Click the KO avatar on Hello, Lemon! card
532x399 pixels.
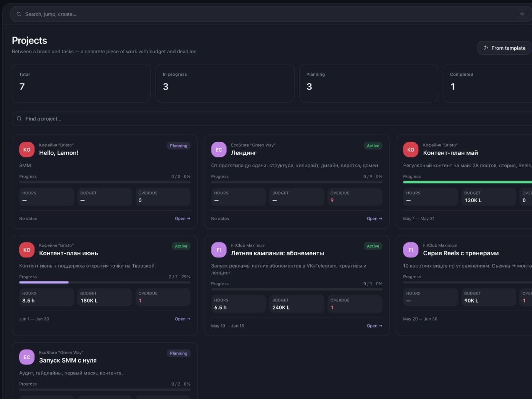coord(27,150)
